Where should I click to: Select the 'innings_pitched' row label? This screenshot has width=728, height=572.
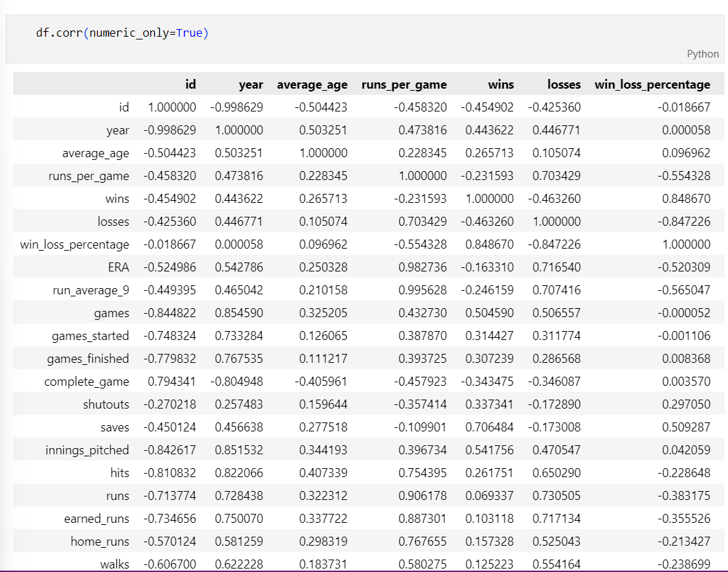click(x=87, y=450)
